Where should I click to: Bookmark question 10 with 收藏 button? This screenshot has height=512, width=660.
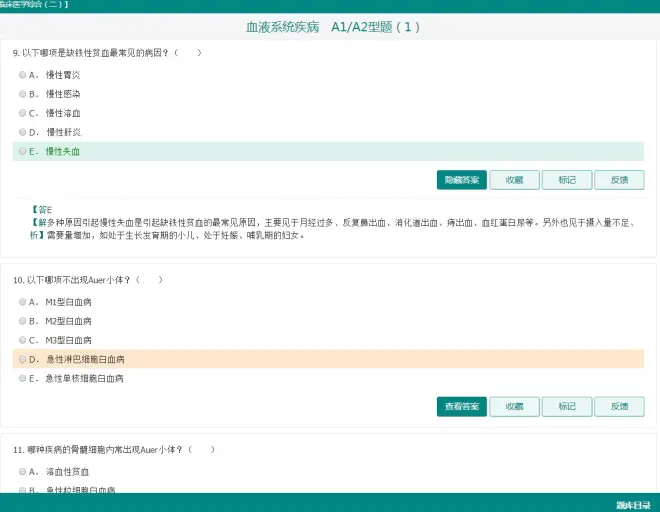click(x=514, y=407)
